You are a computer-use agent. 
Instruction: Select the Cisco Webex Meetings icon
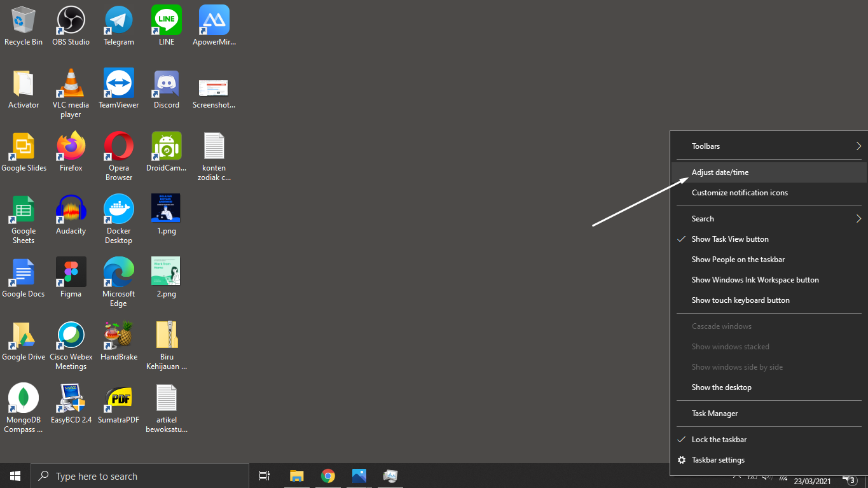(71, 335)
